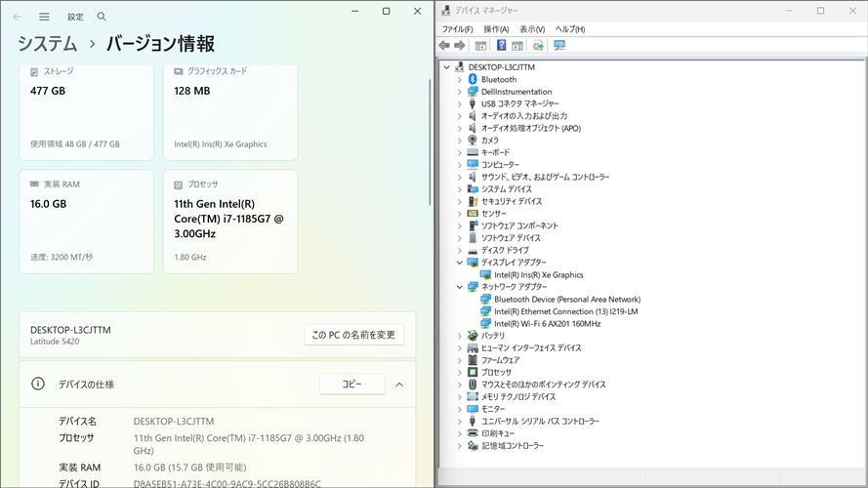Open the 表示(V) menu
Viewport: 868px width, 488px height.
[532, 29]
